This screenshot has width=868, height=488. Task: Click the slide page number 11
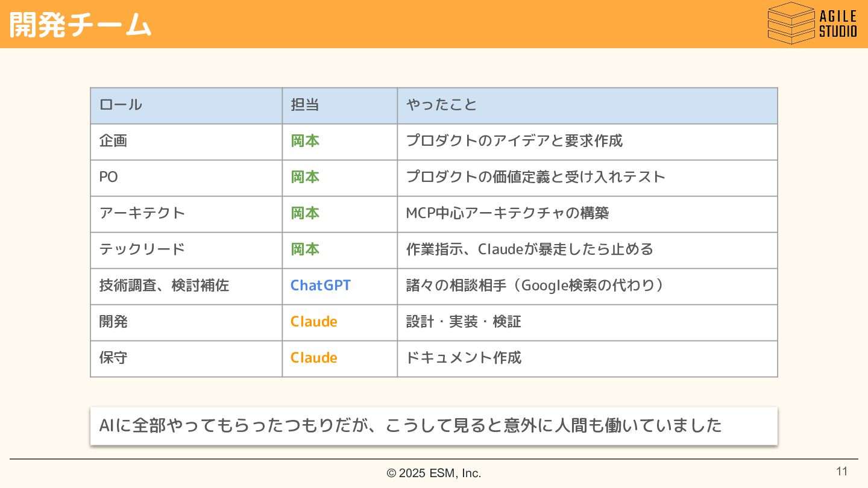pos(841,471)
